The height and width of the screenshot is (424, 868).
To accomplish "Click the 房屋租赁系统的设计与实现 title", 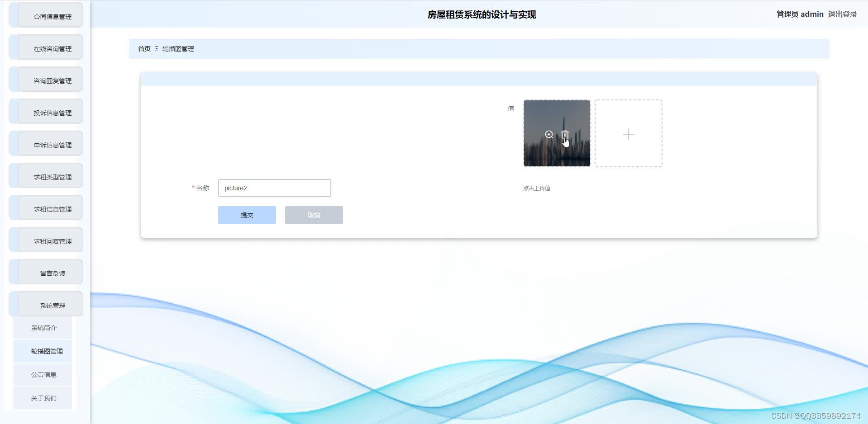I will (482, 14).
